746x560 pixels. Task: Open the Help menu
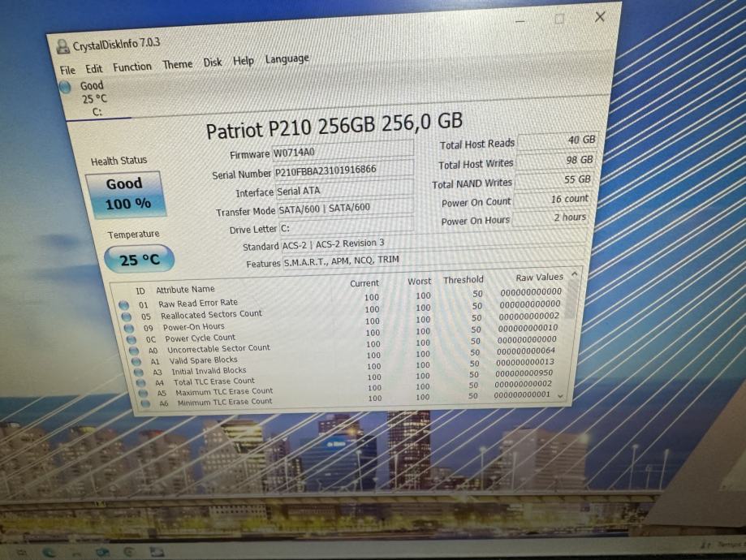pyautogui.click(x=243, y=60)
